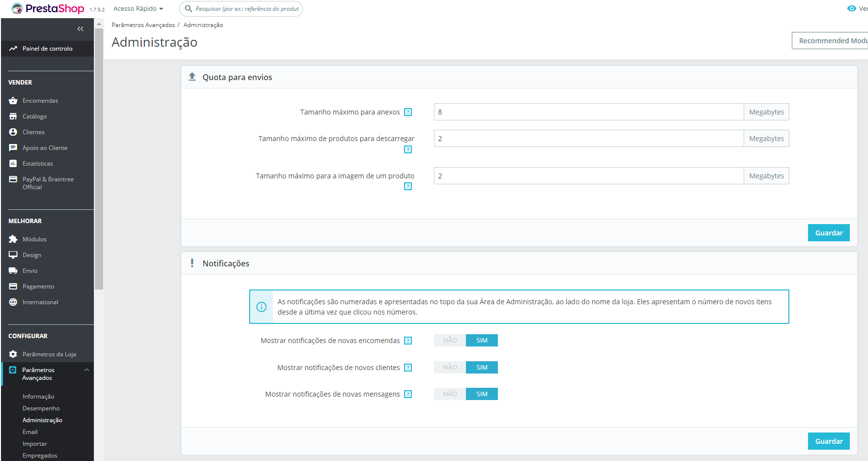Click the Encomendas basket icon
The image size is (868, 461).
(13, 101)
